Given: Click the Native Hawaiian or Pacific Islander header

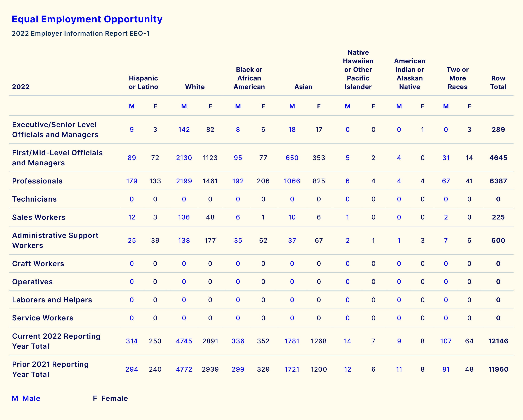Looking at the screenshot, I should (358, 70).
